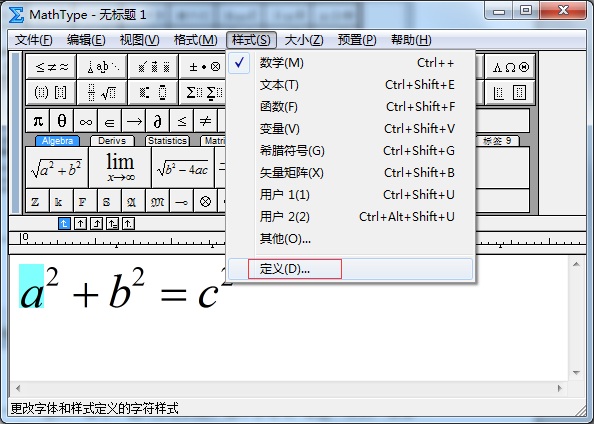Screen dimensions: 594x424
Task: Open the 格式(M) menu
Action: click(x=195, y=40)
